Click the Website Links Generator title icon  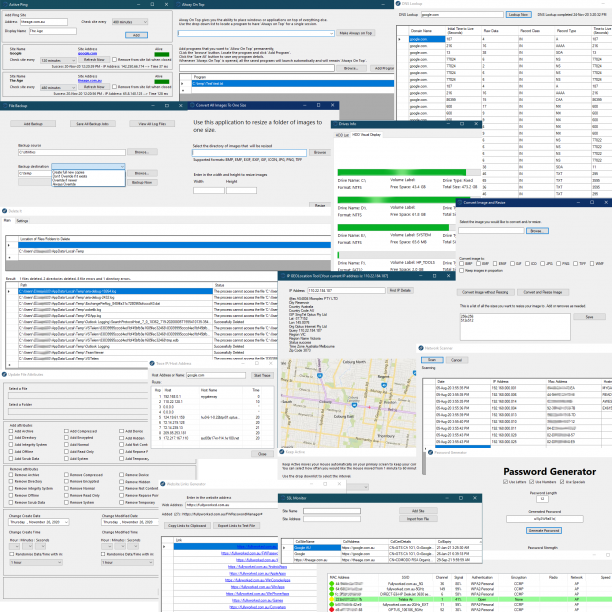coord(163,484)
